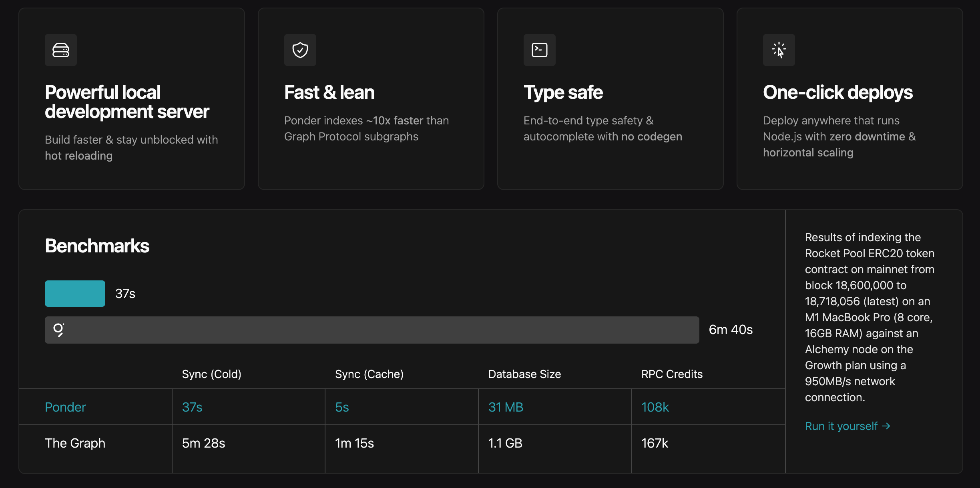Screen dimensions: 980x488
Task: Click the teal 37s benchmark bar
Action: pos(75,294)
